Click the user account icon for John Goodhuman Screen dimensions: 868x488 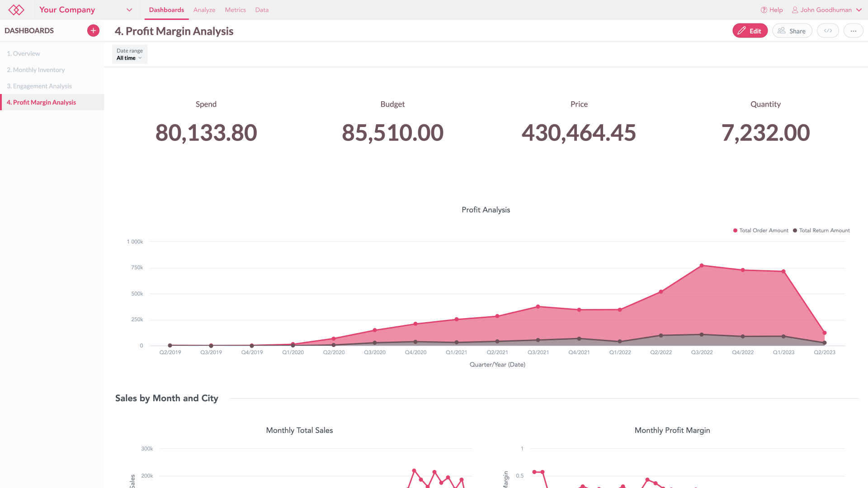pos(795,9)
